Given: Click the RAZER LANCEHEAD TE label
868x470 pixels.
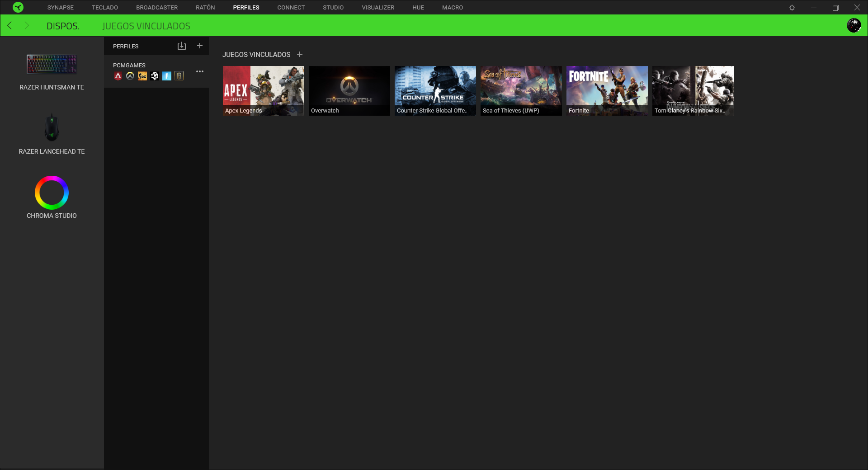Looking at the screenshot, I should coord(52,151).
